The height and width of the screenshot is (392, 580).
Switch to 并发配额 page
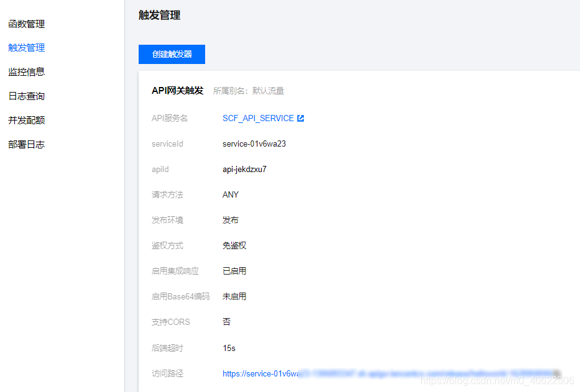tap(26, 120)
